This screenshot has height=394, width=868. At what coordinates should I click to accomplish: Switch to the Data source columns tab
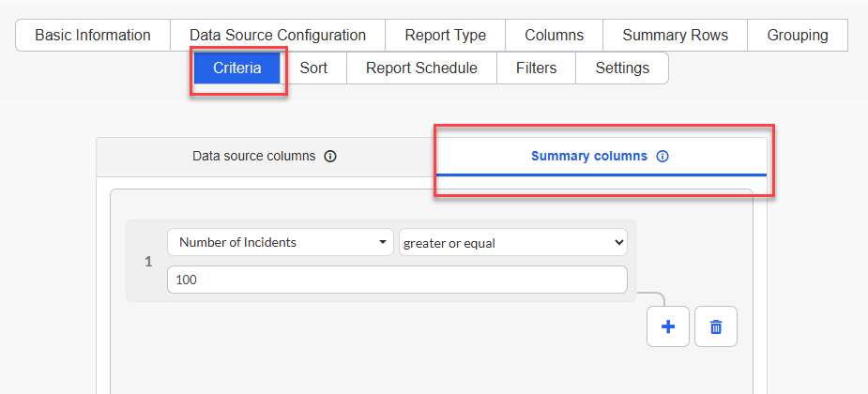[x=266, y=157]
